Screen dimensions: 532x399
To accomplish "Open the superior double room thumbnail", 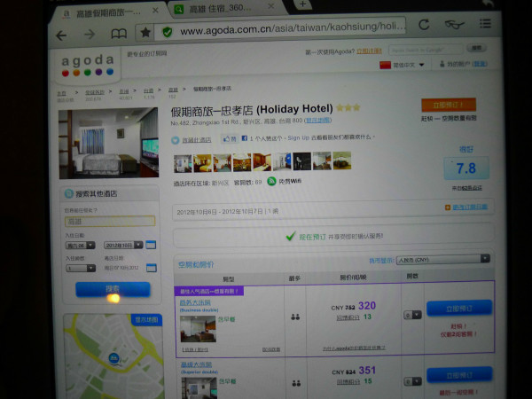I will pyautogui.click(x=199, y=387).
